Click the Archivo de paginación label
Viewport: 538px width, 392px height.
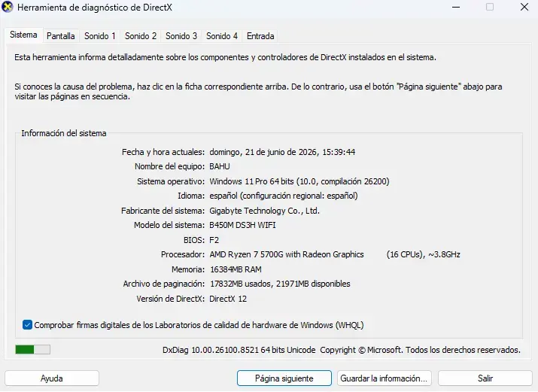pos(164,284)
